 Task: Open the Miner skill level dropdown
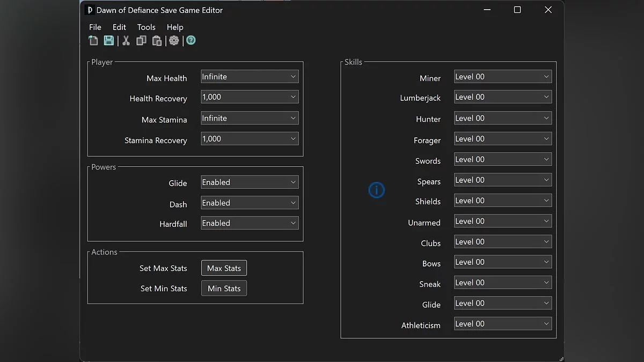[x=502, y=77]
